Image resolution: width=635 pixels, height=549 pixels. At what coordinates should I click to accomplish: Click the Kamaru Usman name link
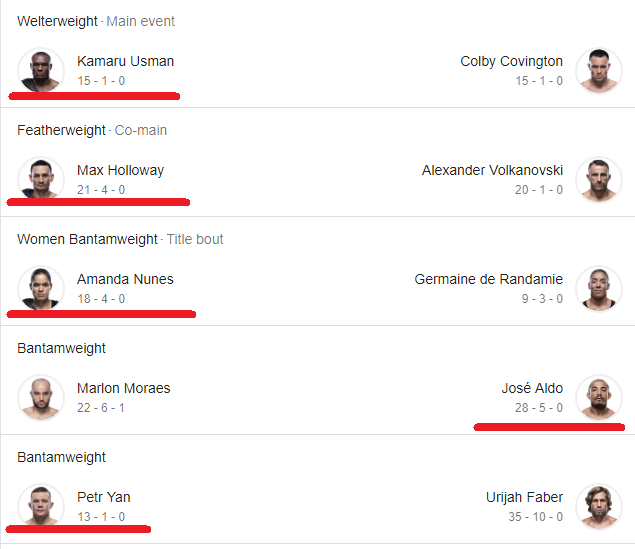click(x=126, y=61)
